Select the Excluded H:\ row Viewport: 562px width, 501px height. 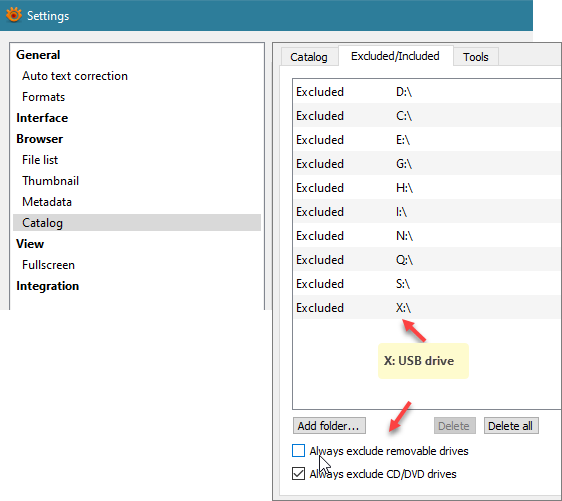tap(427, 187)
